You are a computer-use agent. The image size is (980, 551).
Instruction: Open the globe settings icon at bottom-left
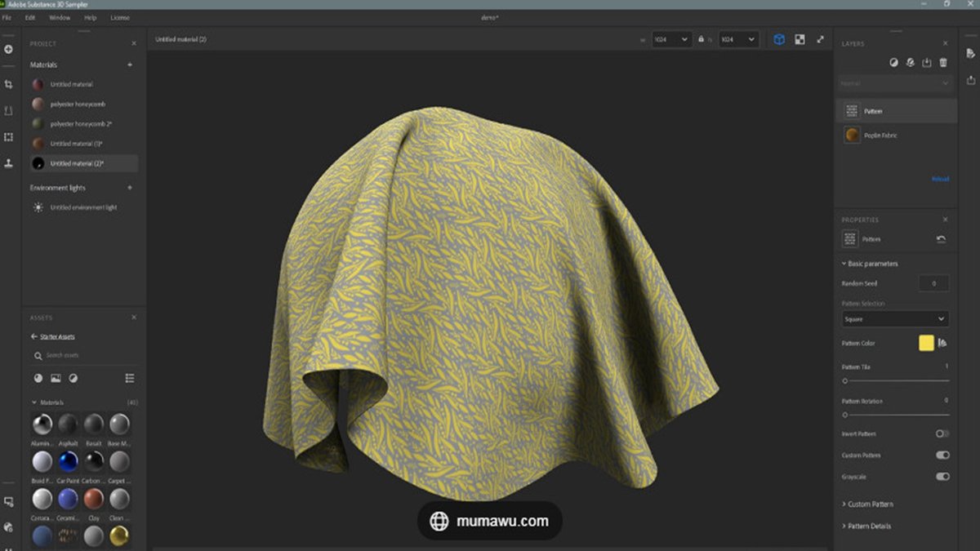[x=8, y=527]
